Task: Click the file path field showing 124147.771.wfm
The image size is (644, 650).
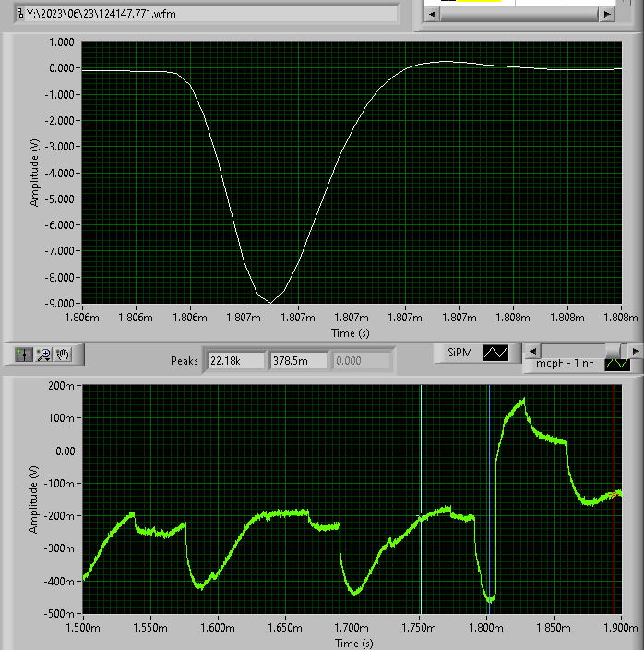Action: pos(210,14)
